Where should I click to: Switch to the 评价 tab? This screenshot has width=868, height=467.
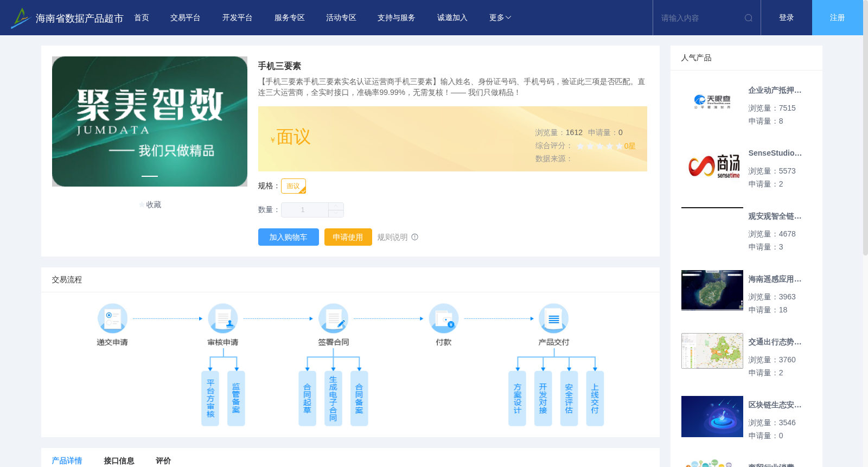point(163,460)
